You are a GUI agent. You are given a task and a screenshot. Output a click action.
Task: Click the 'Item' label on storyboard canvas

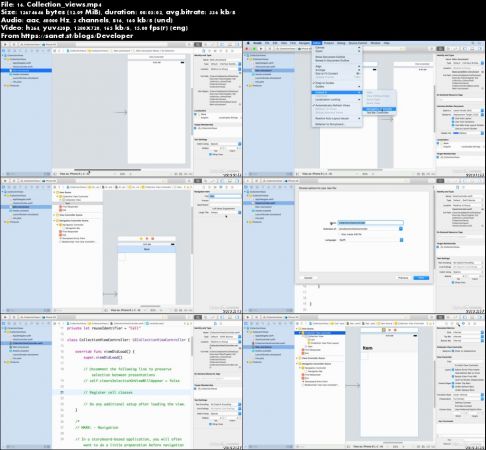[367, 348]
